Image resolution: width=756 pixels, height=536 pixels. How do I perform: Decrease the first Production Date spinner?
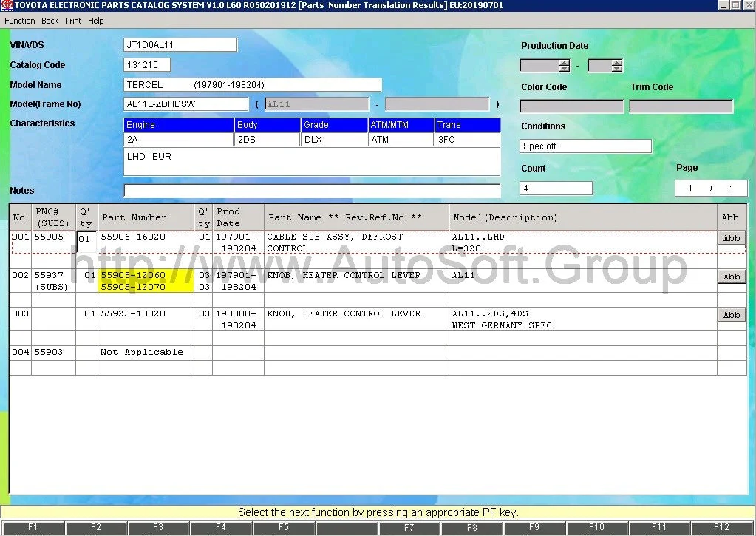coord(565,69)
